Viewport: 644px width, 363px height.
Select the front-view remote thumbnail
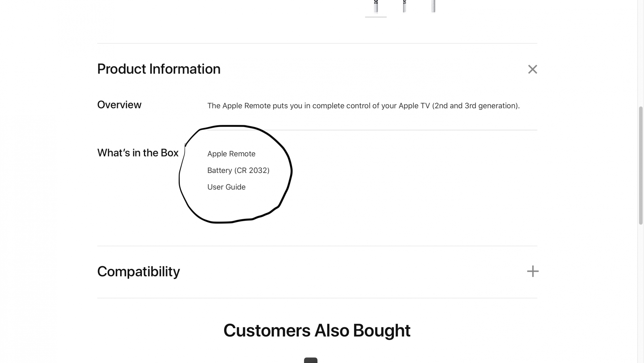point(376,6)
